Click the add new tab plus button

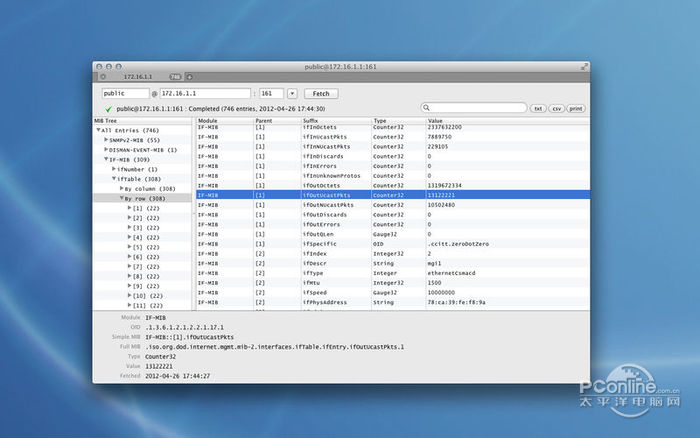pos(190,76)
